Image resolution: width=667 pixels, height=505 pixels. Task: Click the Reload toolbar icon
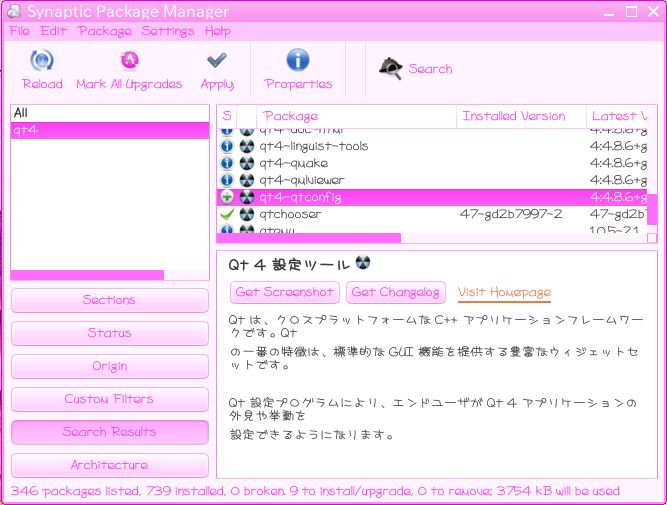click(x=42, y=60)
